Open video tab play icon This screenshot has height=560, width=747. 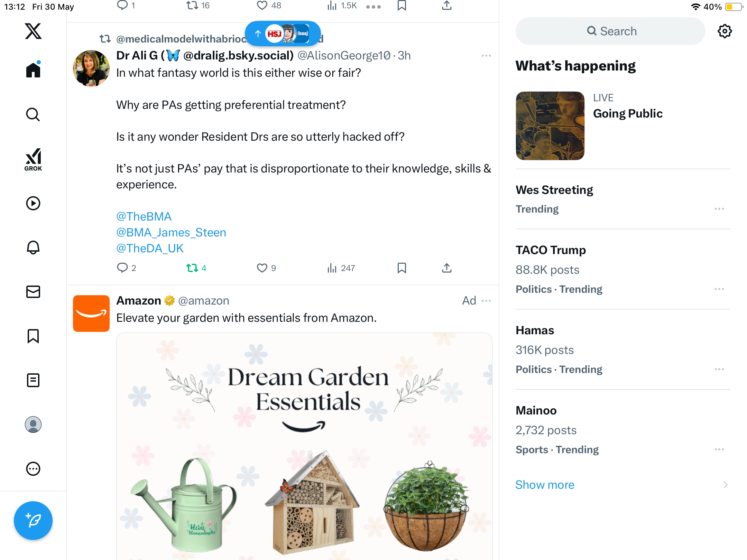click(33, 203)
